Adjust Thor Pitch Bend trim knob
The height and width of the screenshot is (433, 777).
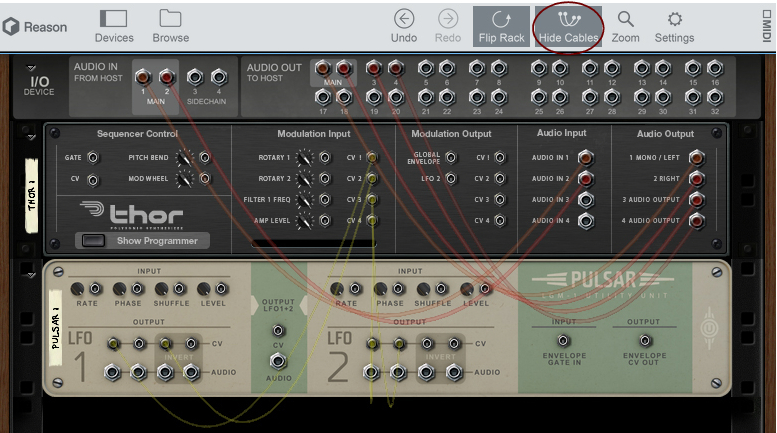184,158
